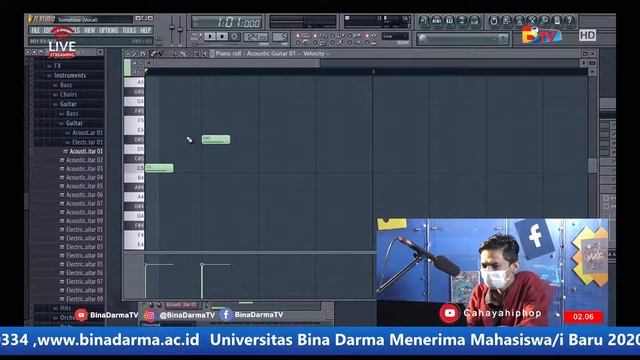Click the save project round icon
The image size is (640, 360).
[507, 20]
